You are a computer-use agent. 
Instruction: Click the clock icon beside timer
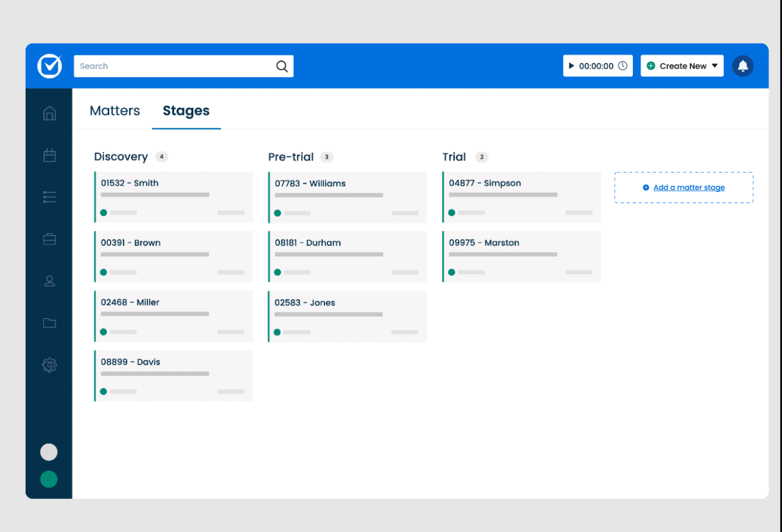(623, 66)
